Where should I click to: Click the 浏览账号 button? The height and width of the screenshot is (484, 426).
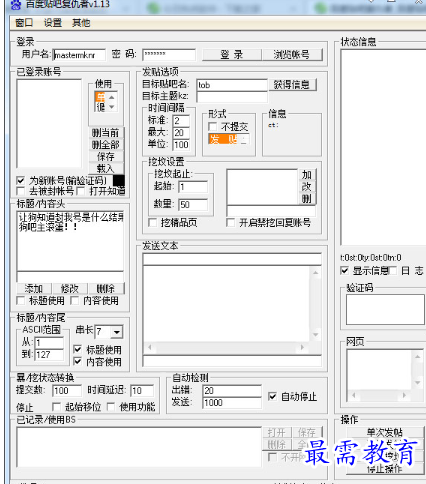coord(292,55)
